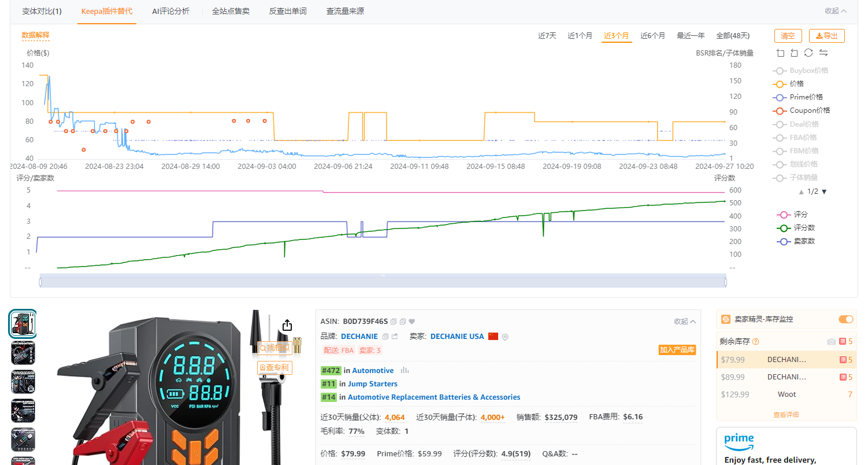
Task: Click the 找相似 find similar button
Action: coord(275,348)
